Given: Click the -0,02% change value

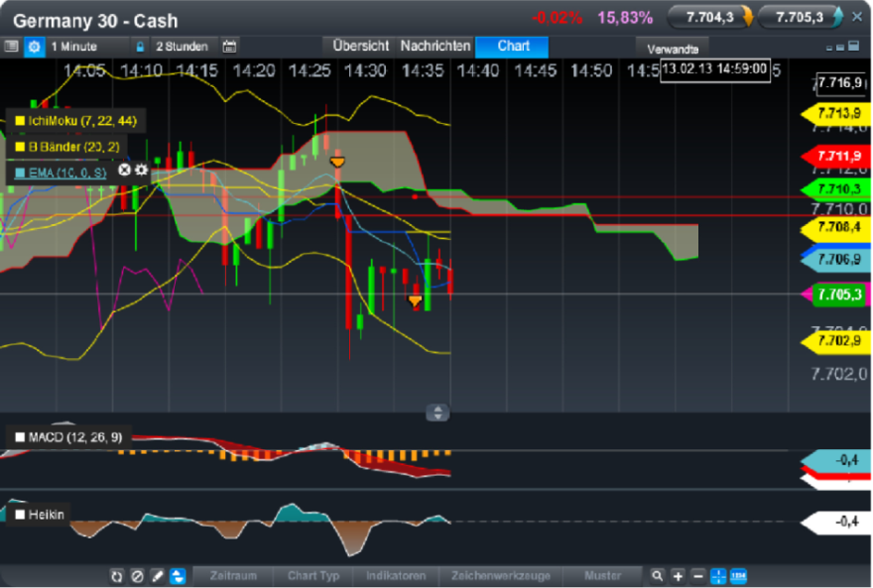Looking at the screenshot, I should click(557, 18).
